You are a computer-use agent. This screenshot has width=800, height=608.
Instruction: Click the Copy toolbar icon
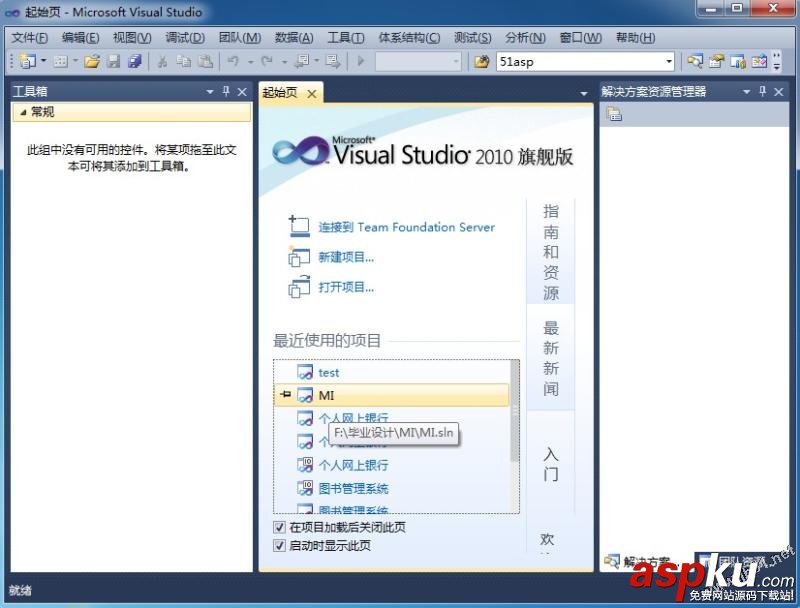pos(183,62)
